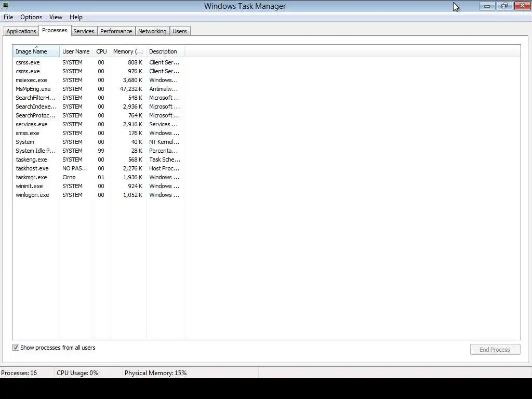Select taskeng.exe process row

coord(98,159)
